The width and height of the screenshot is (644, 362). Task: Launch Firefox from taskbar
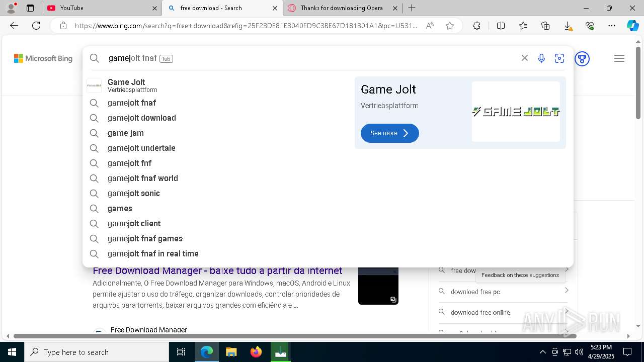point(256,352)
